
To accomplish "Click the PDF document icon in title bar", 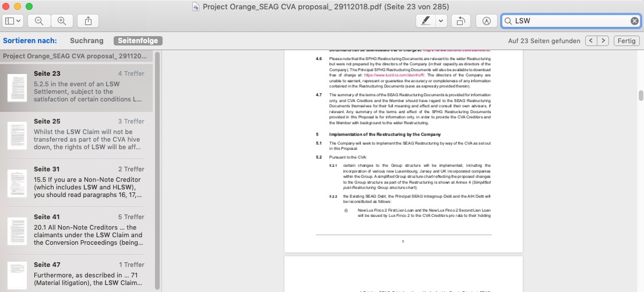I will (196, 6).
